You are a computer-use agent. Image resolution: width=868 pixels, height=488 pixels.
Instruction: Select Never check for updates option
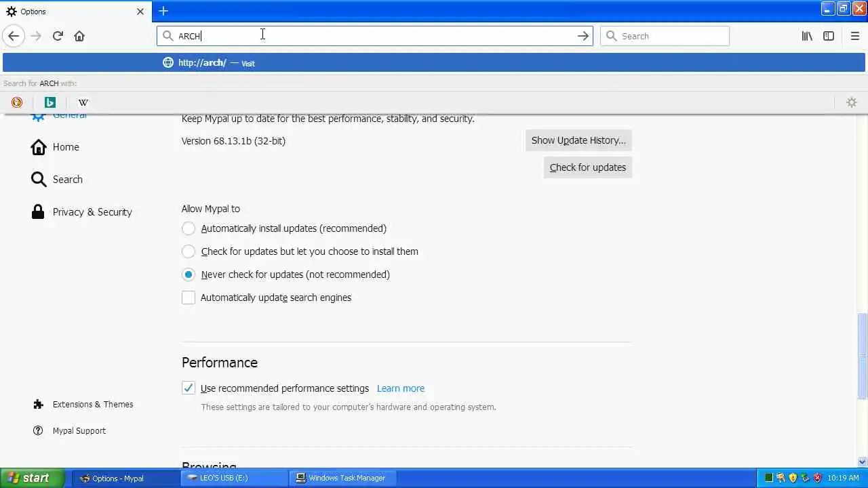189,274
